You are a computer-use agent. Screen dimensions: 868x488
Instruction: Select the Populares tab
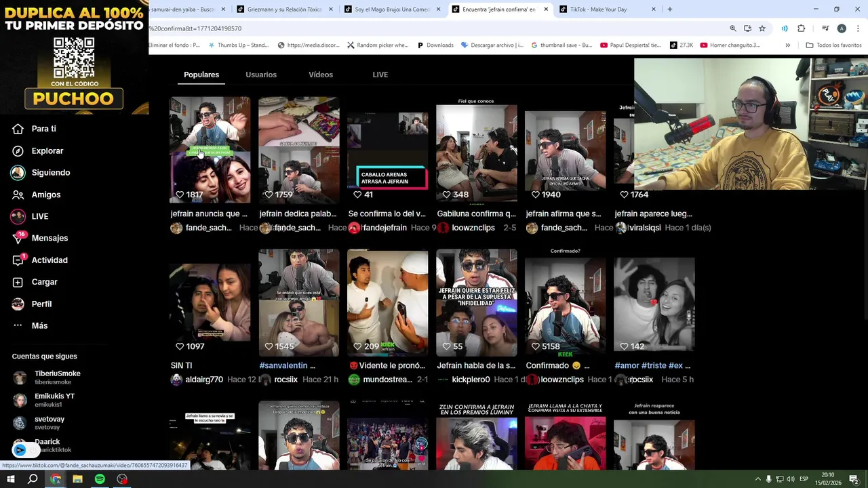point(201,75)
